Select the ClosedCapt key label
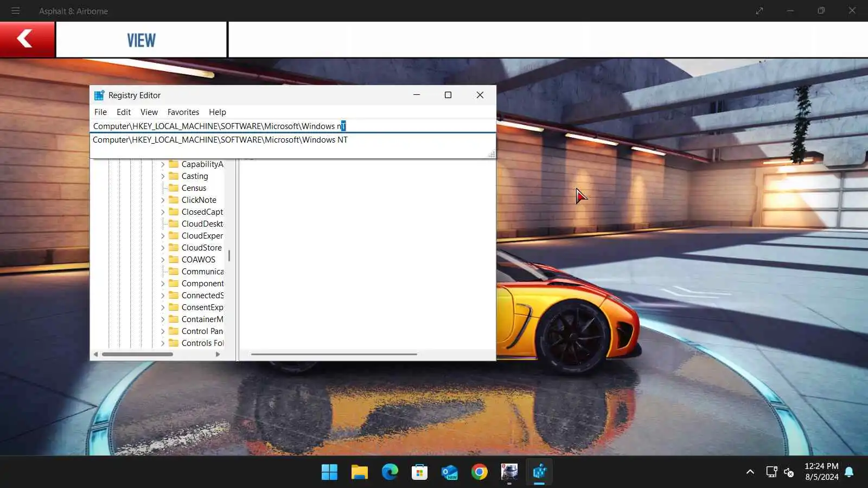Viewport: 868px width, 488px height. click(x=202, y=212)
